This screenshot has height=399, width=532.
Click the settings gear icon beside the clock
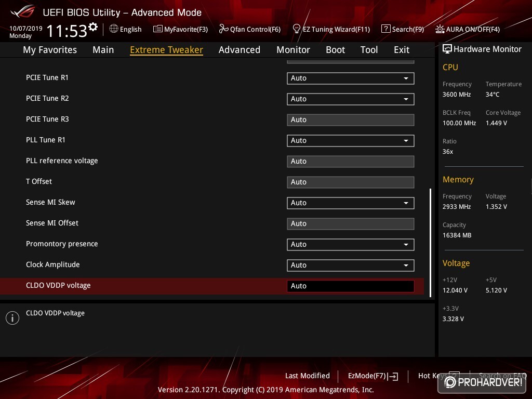[x=93, y=27]
